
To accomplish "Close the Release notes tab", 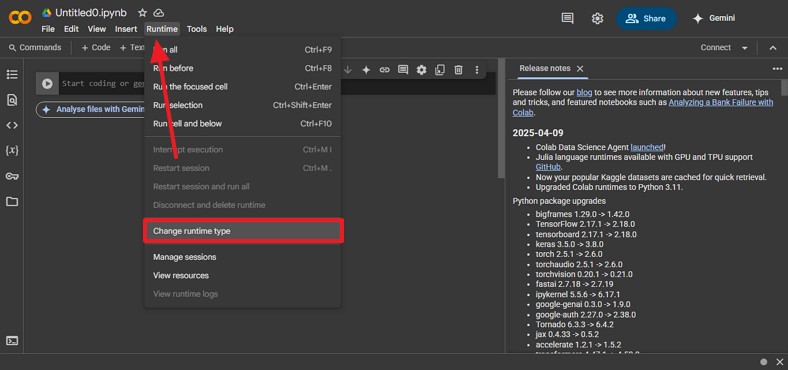I will [x=580, y=68].
